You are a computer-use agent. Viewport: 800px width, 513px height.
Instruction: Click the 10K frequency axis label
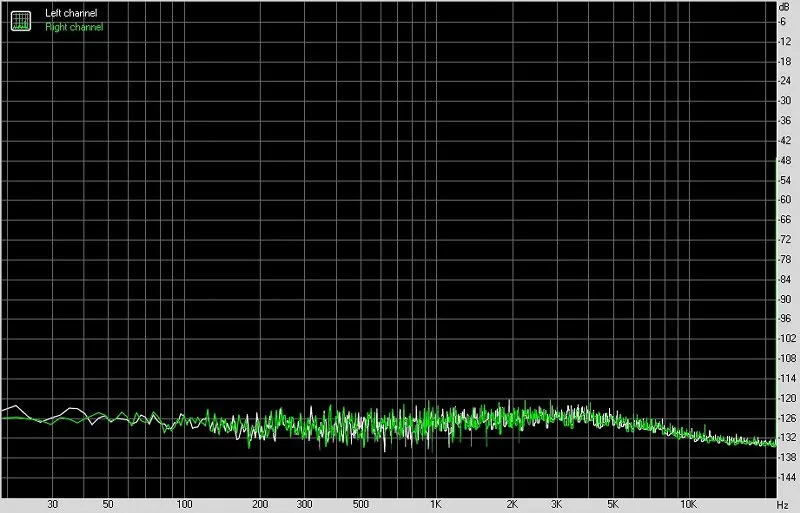[688, 504]
